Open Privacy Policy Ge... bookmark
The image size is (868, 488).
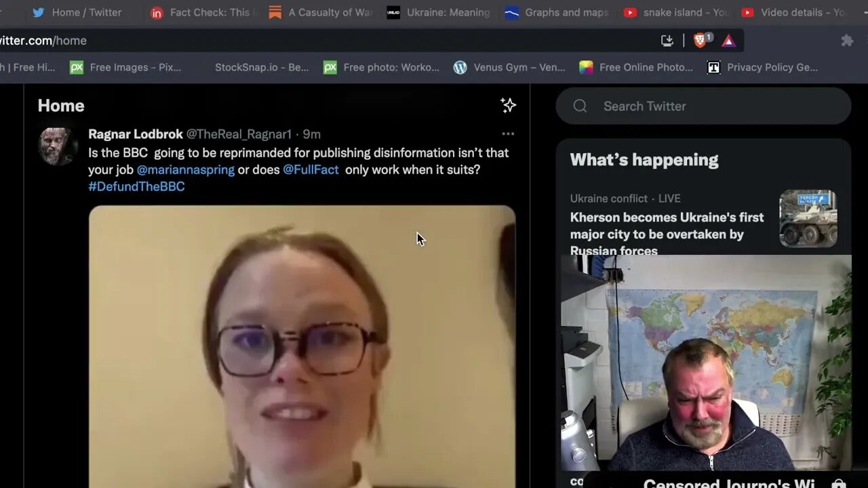[x=762, y=67]
